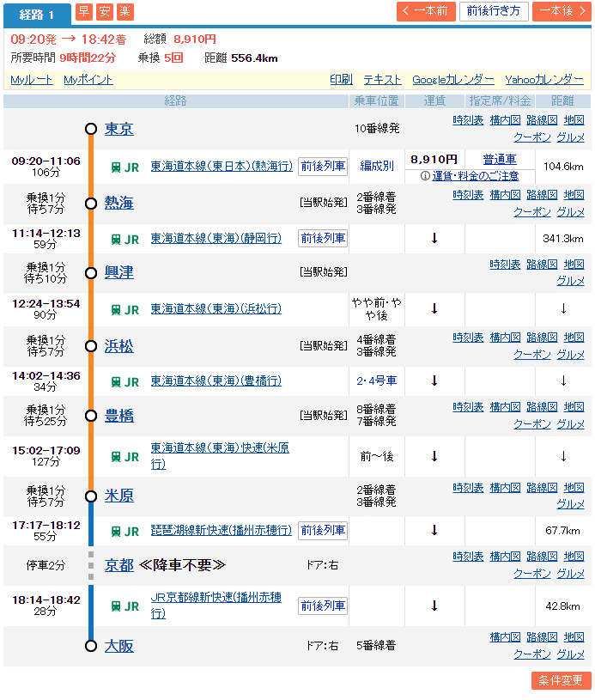The image size is (595, 700).
Task: Open 東海道本線(東海)(浜松行) line link
Action: click(x=216, y=309)
